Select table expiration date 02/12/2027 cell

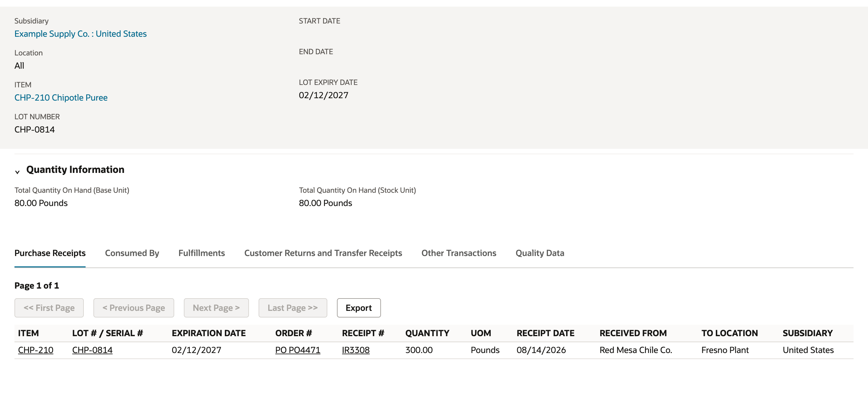point(197,350)
